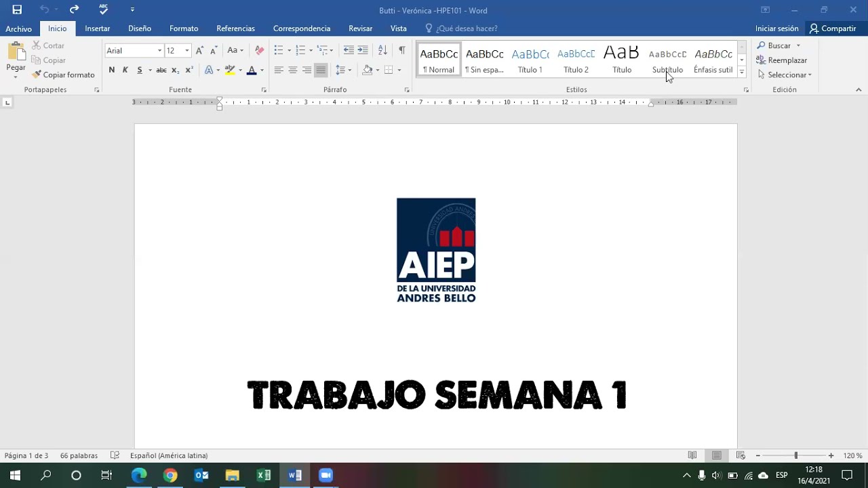The width and height of the screenshot is (868, 488).
Task: Open File Explorer from the taskbar
Action: (x=233, y=475)
